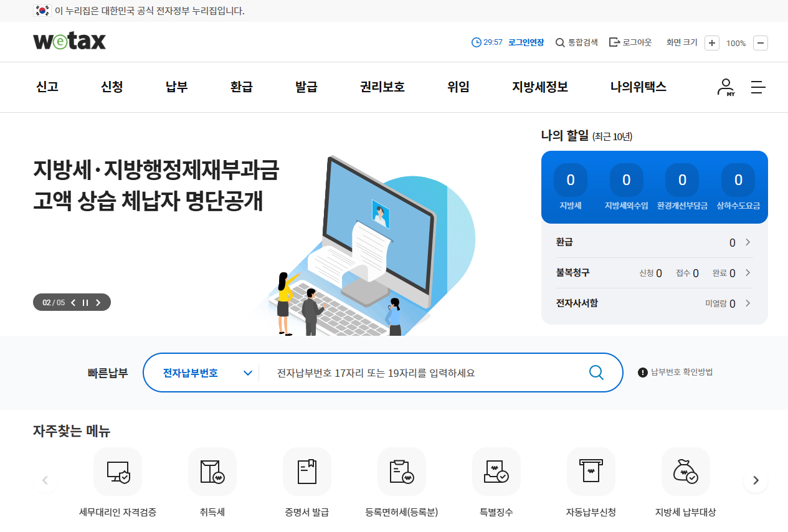Click the 나의 할일 heading

pos(564,136)
